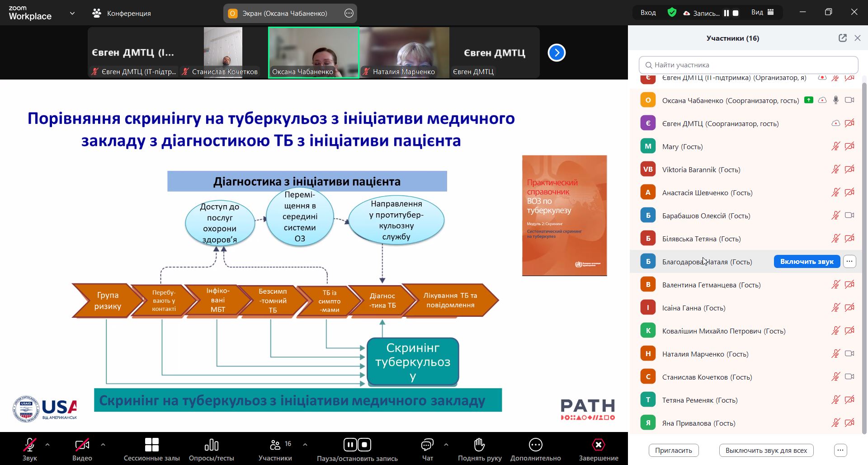Open the Вид view menu

tap(763, 13)
